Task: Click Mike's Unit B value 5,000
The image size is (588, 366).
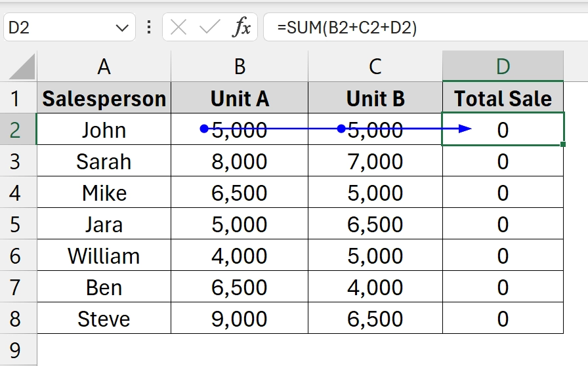Action: [375, 192]
